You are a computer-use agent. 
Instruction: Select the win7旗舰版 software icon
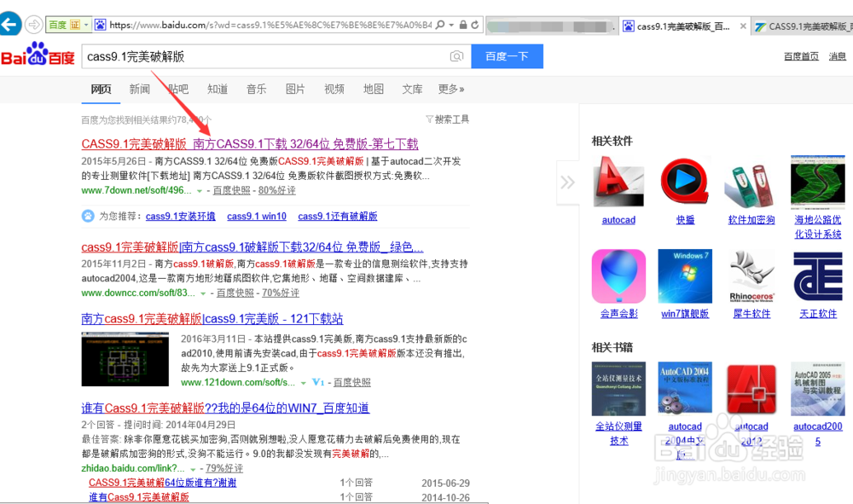coord(684,275)
